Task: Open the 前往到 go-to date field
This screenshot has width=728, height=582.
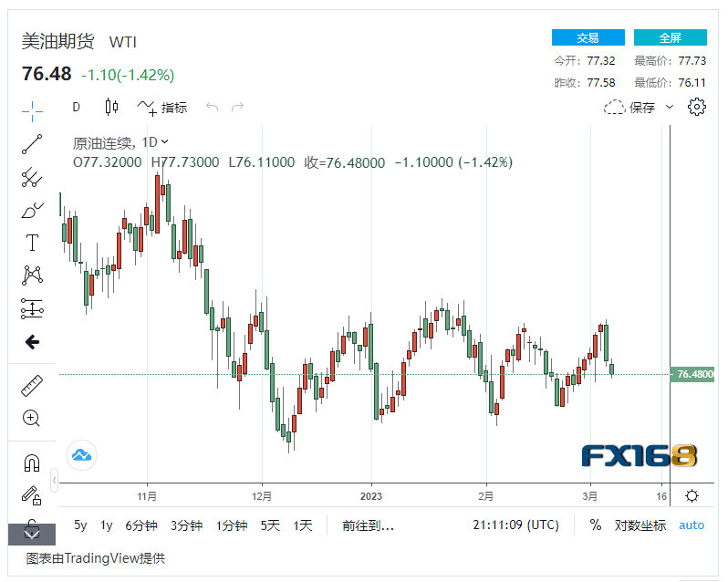Action: pyautogui.click(x=368, y=525)
